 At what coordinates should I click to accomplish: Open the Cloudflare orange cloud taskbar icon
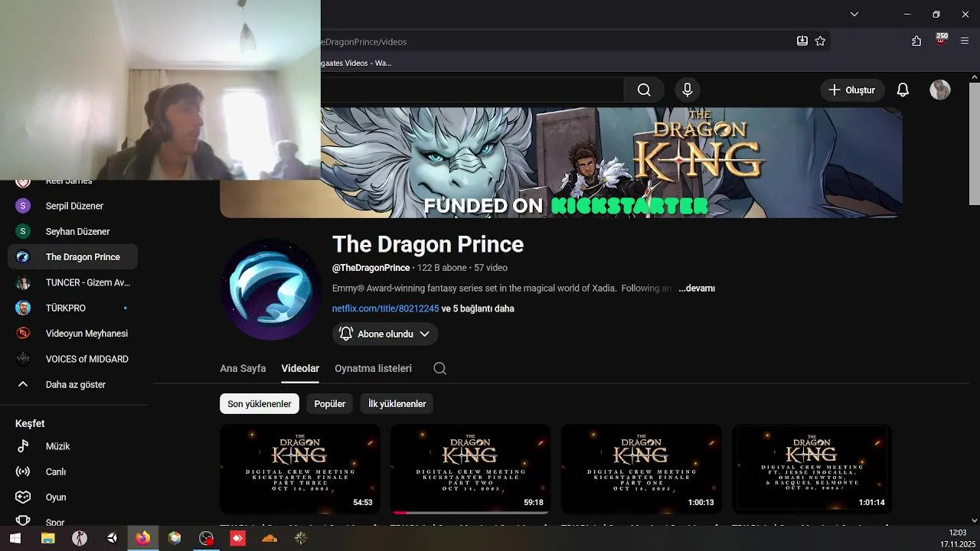click(269, 538)
